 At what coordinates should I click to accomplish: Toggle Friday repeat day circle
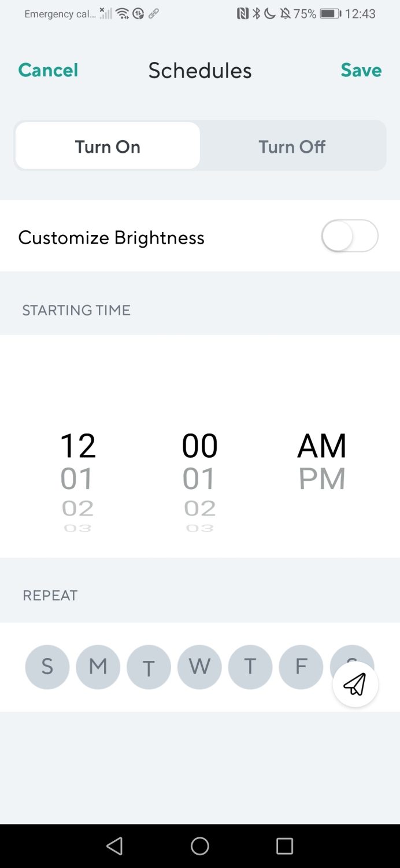301,667
